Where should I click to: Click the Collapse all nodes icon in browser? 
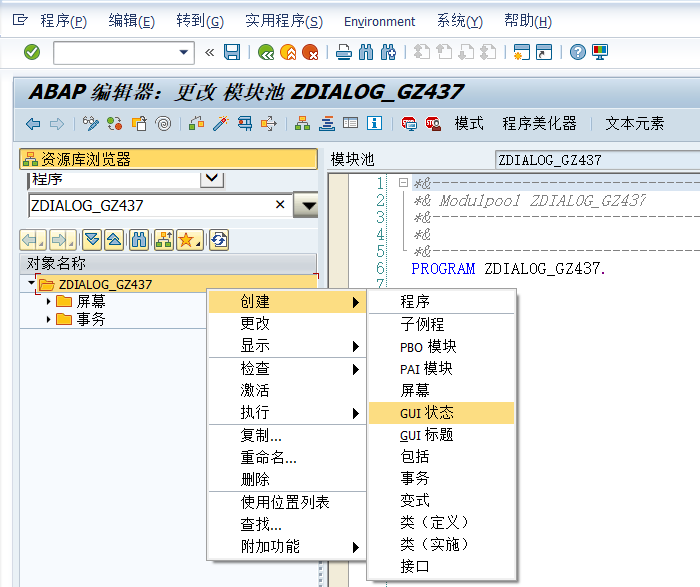pyautogui.click(x=114, y=240)
